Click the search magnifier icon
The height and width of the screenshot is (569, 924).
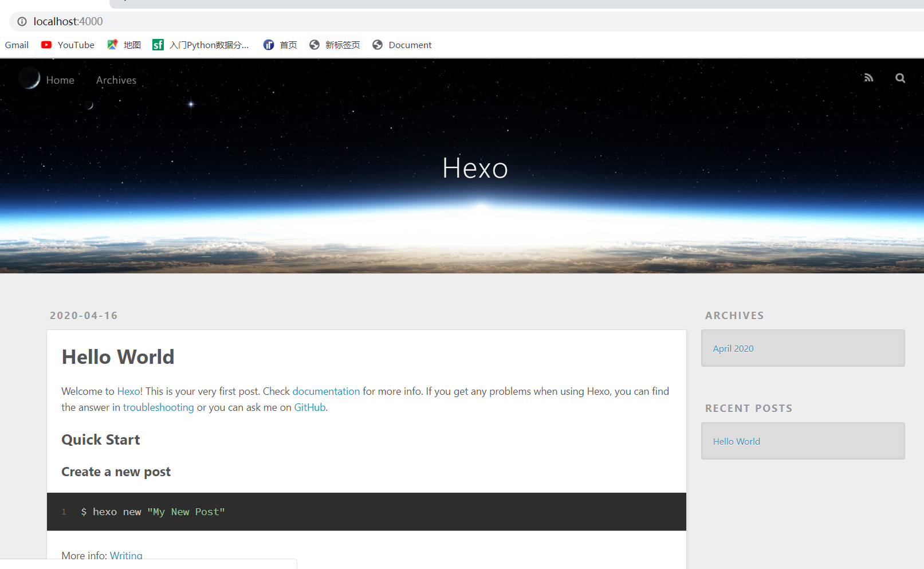pyautogui.click(x=901, y=78)
